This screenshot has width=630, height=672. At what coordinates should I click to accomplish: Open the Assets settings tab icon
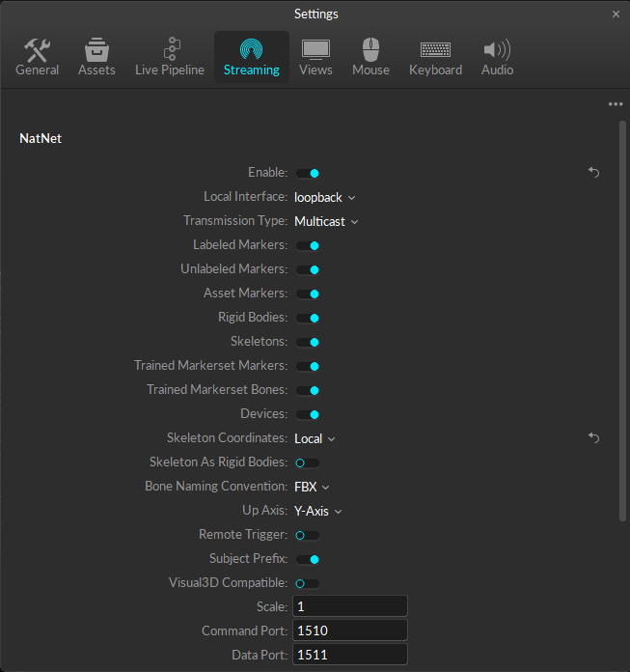[x=96, y=50]
